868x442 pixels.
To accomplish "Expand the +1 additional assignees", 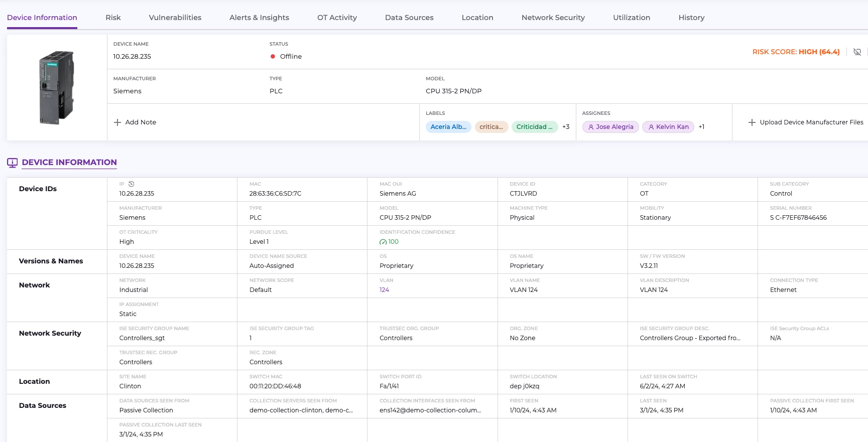I will pyautogui.click(x=701, y=127).
